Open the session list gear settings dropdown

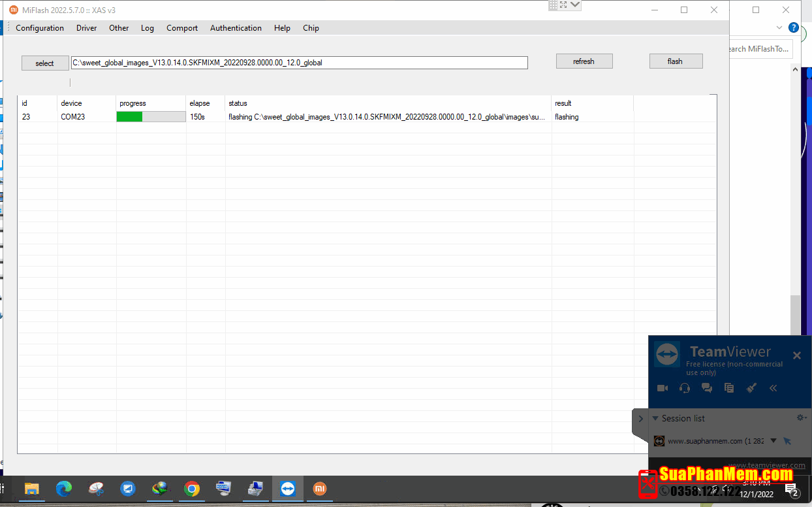point(802,418)
